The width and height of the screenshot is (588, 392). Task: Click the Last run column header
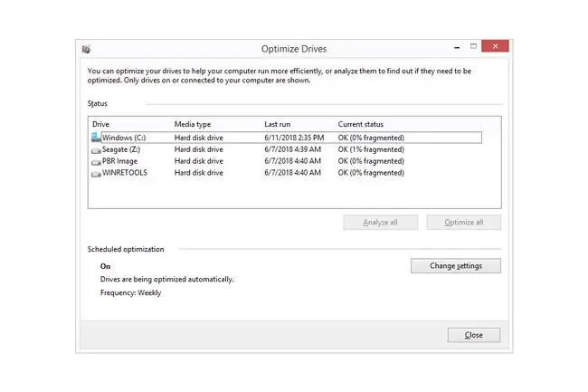277,124
